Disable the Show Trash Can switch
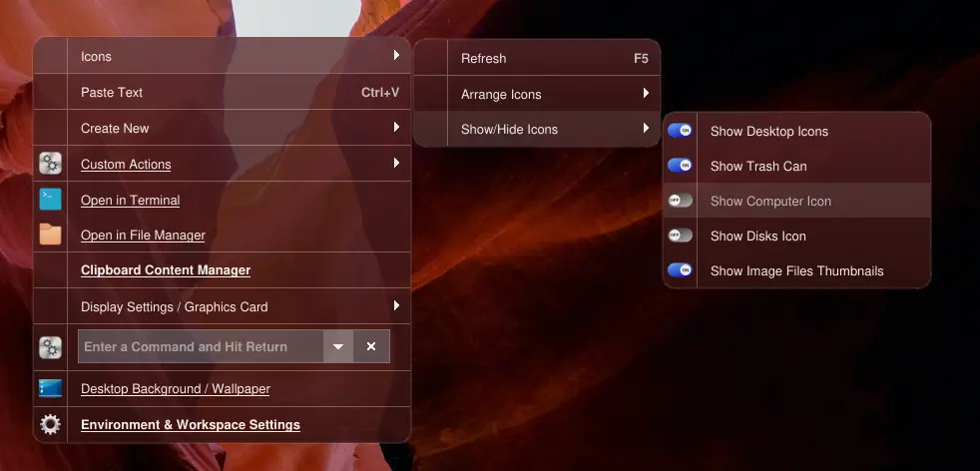 point(680,166)
